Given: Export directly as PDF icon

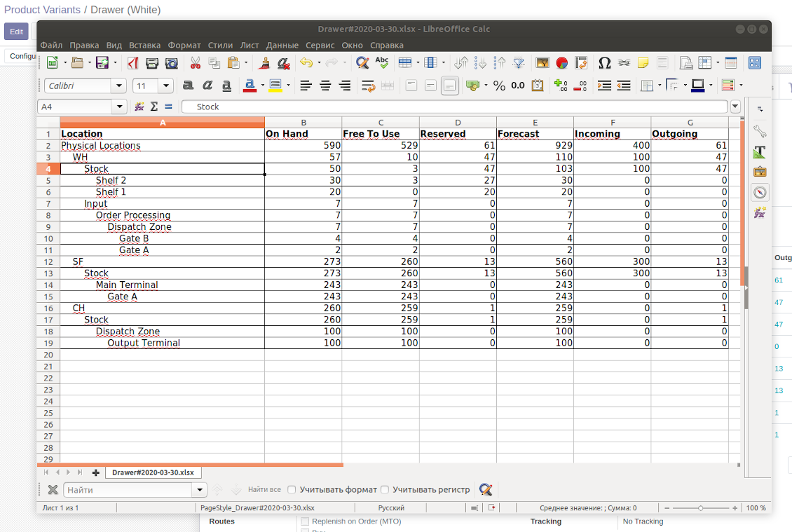Looking at the screenshot, I should pos(133,62).
